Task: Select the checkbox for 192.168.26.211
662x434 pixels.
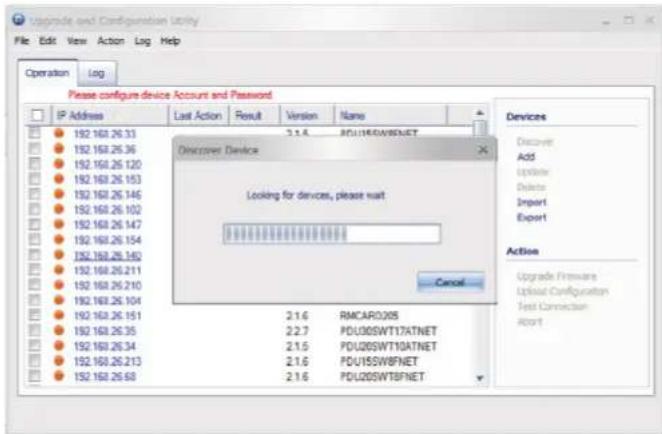Action: click(34, 270)
